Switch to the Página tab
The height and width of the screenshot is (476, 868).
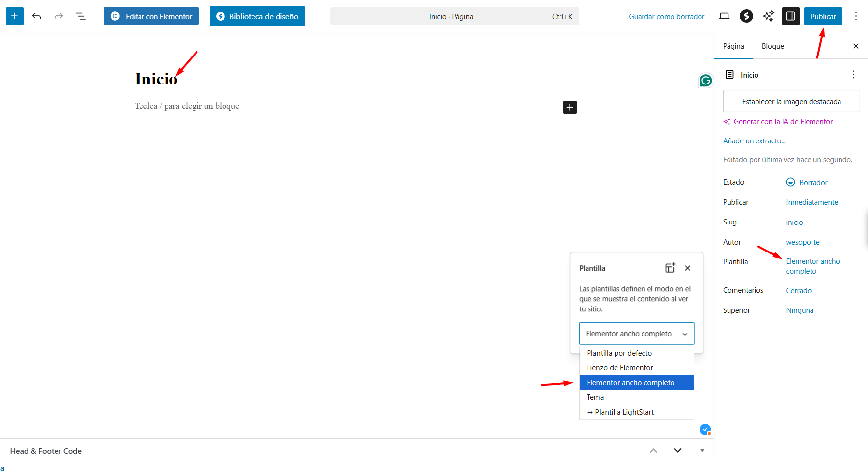pos(733,46)
